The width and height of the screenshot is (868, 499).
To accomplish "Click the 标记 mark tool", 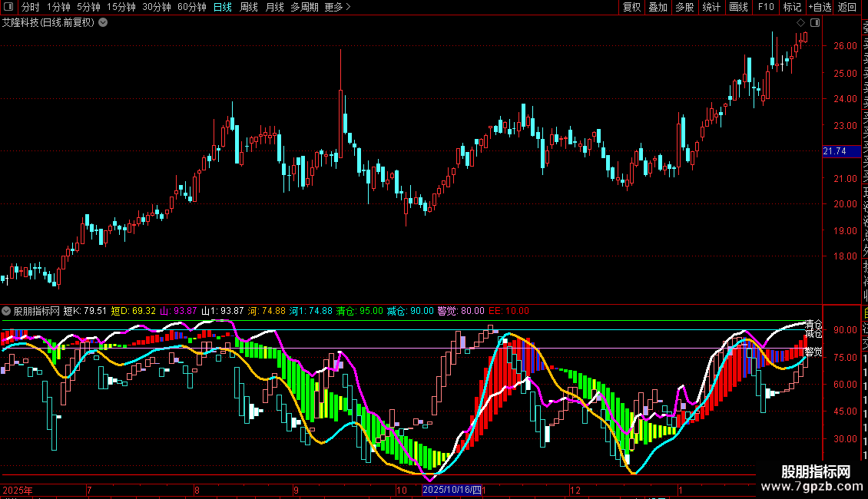I will tap(791, 8).
